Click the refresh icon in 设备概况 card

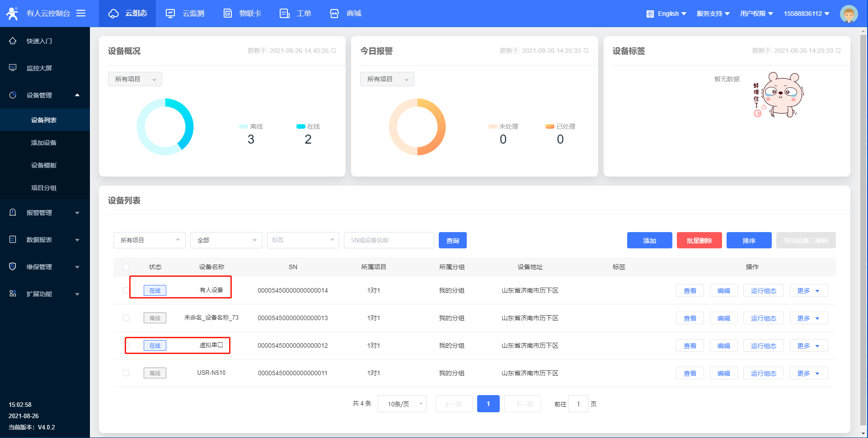[334, 51]
